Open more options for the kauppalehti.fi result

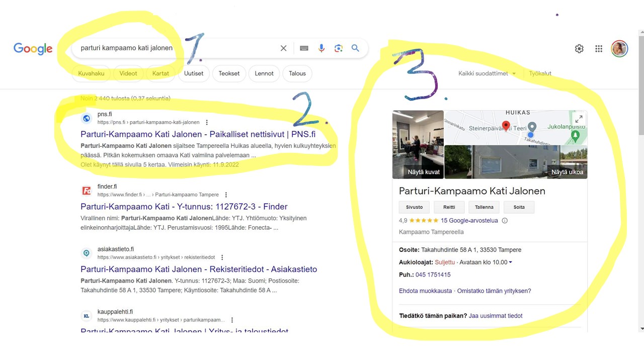232,320
